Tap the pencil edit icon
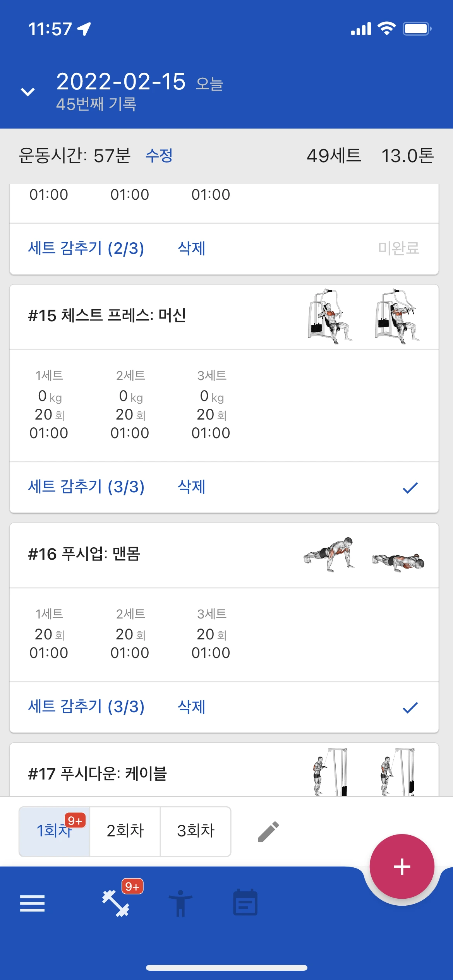The width and height of the screenshot is (453, 980). tap(268, 832)
